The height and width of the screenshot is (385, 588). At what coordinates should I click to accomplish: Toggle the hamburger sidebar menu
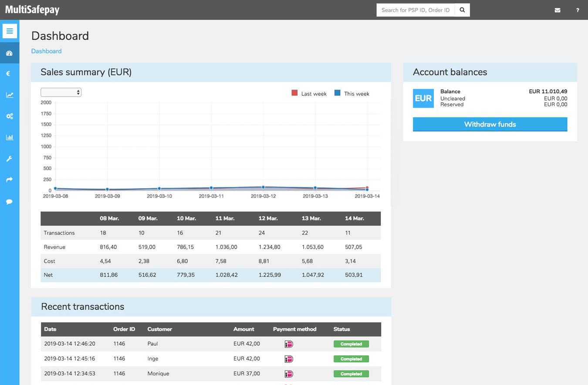tap(10, 31)
